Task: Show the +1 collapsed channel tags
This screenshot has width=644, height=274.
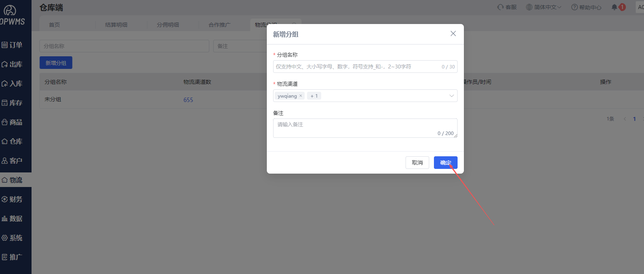Action: [314, 96]
